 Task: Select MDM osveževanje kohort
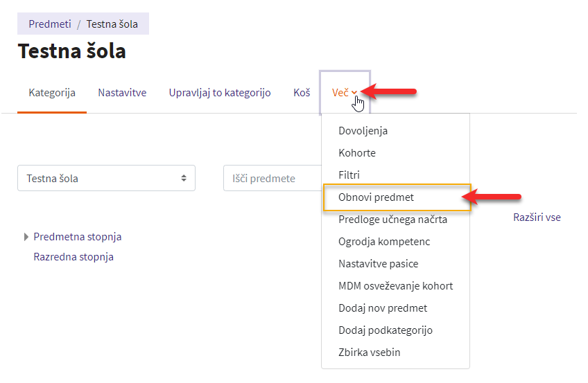396,285
